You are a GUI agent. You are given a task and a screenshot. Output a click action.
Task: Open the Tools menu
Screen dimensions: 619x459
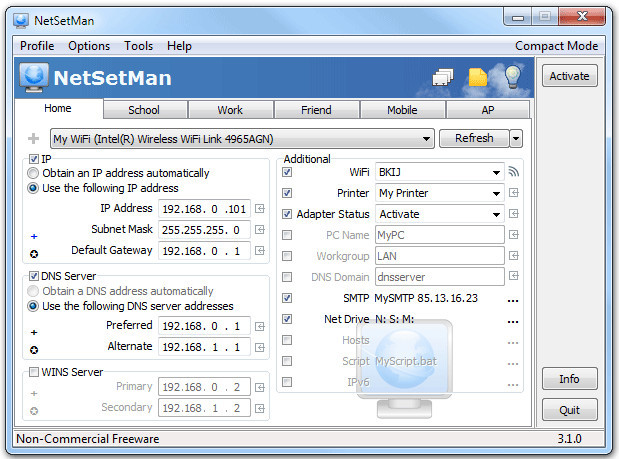pos(138,46)
